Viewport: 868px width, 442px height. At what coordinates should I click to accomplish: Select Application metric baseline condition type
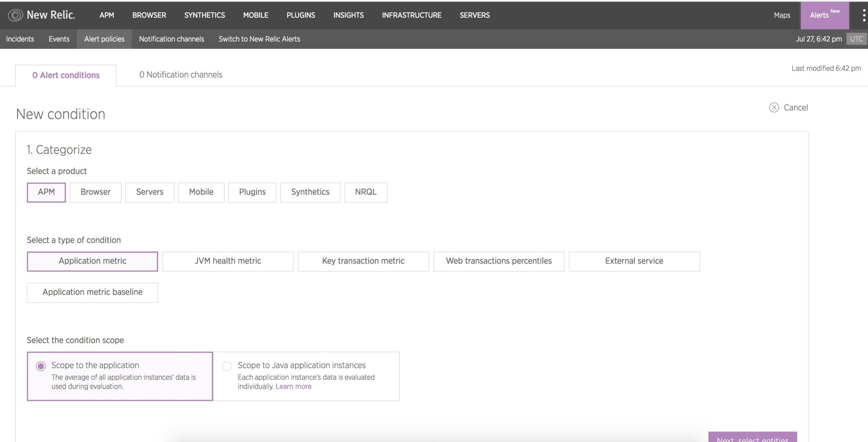click(x=92, y=292)
